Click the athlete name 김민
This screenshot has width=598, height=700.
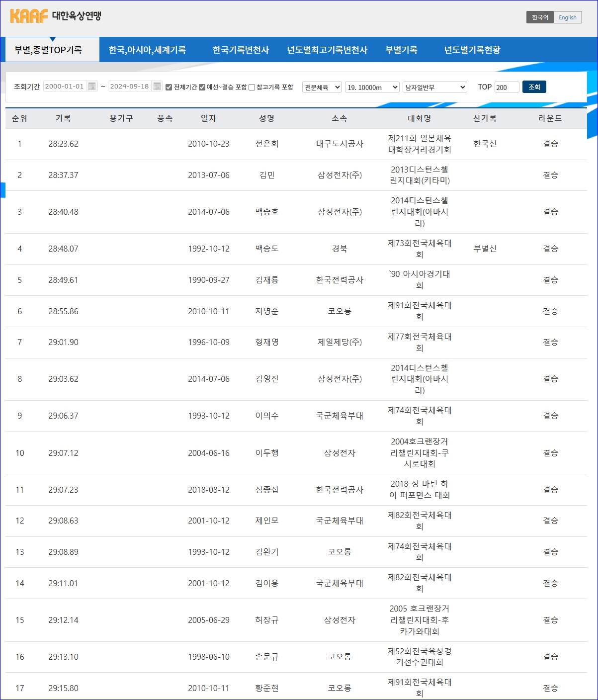[x=267, y=175]
